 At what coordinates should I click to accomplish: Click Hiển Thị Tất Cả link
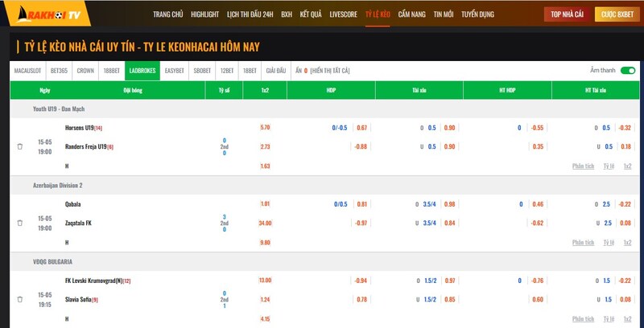pos(330,71)
